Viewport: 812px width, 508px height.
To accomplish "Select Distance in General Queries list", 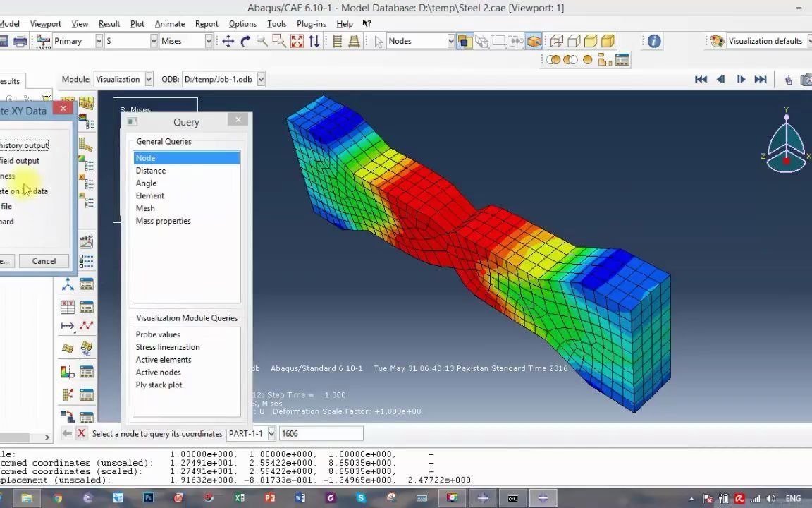I will click(186, 171).
